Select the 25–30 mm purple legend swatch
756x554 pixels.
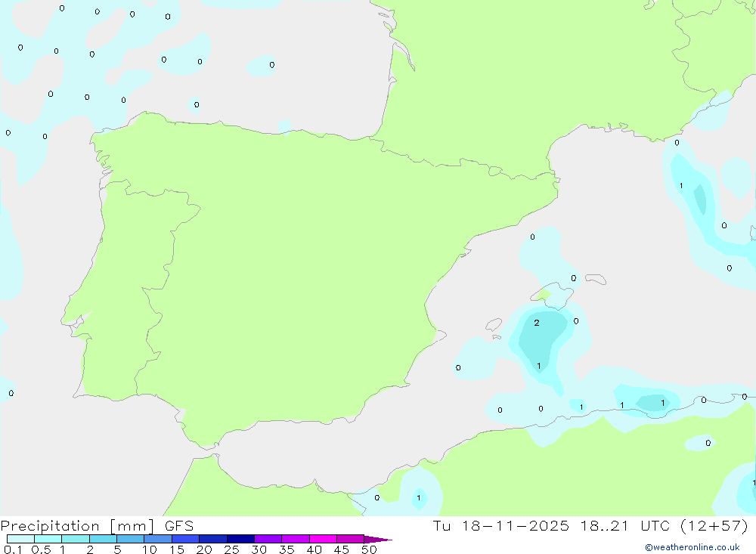click(x=240, y=539)
